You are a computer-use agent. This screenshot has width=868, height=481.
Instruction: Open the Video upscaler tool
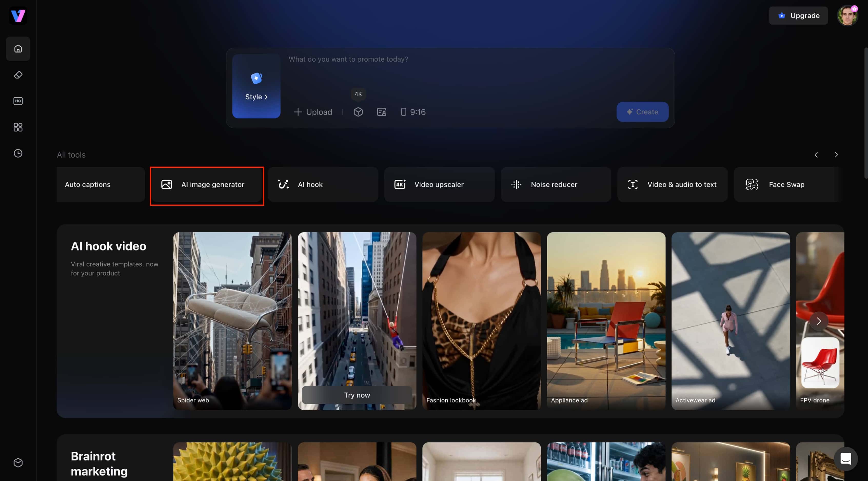439,184
